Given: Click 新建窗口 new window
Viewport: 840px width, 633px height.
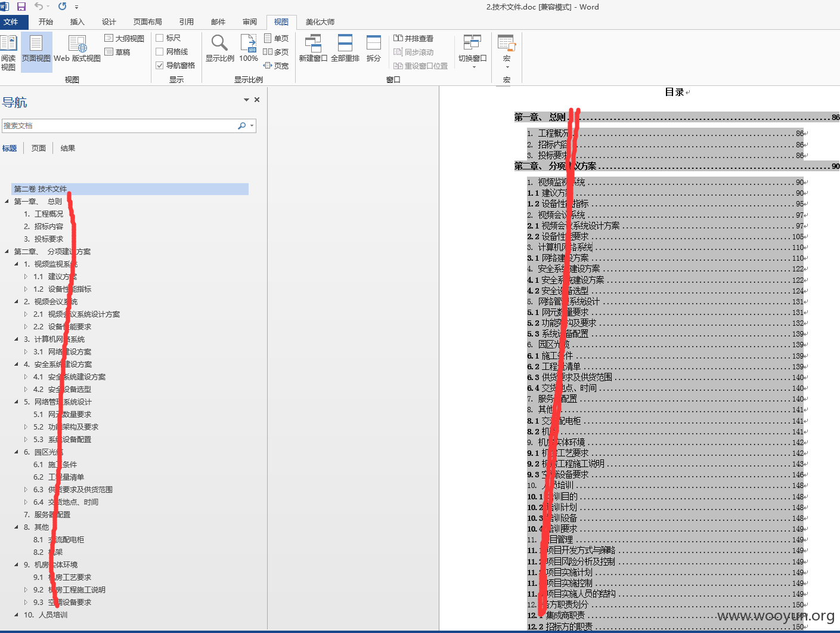Looking at the screenshot, I should (313, 49).
